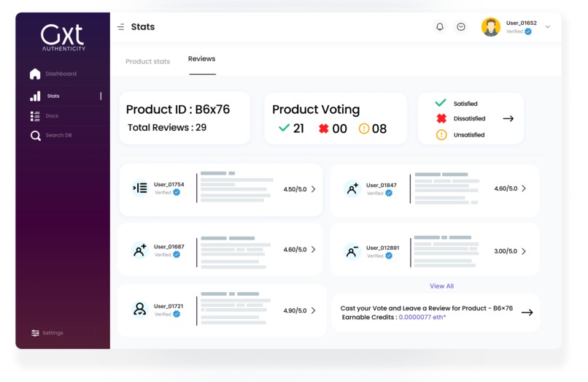Click the User_012891 remove-user avatar icon
588x382 pixels.
pos(352,251)
